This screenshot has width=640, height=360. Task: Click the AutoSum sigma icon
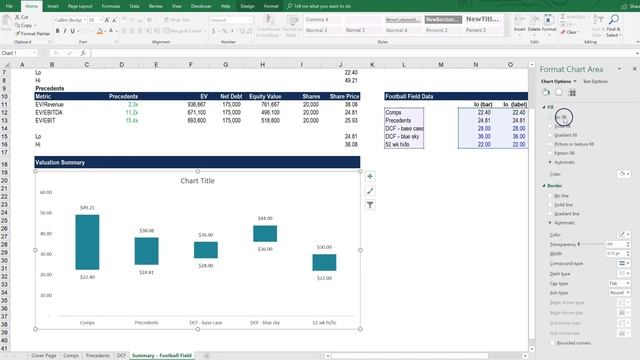(x=563, y=17)
